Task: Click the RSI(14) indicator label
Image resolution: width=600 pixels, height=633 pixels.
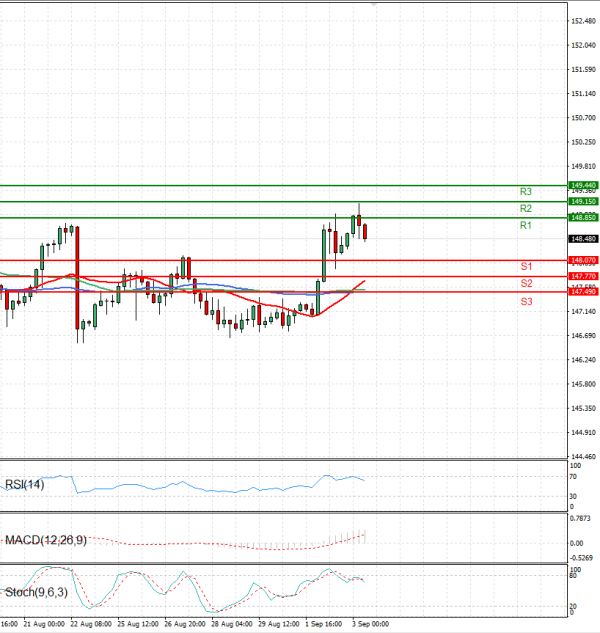Action: 24,484
